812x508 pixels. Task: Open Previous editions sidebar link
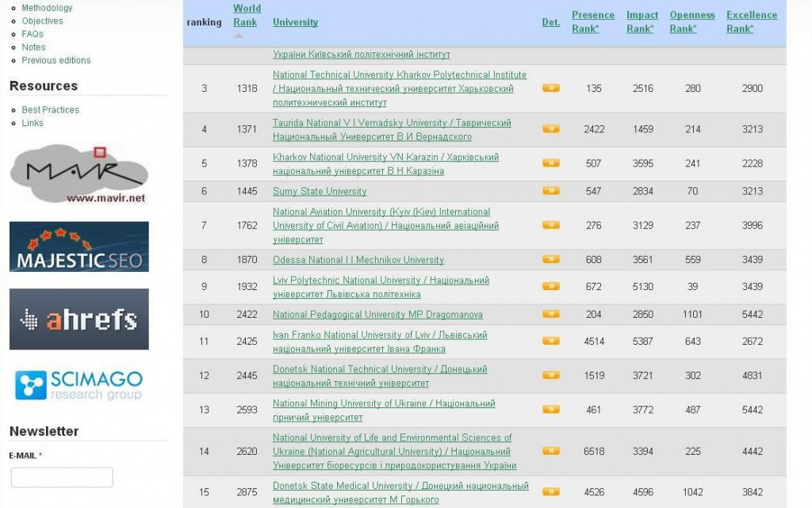pyautogui.click(x=56, y=60)
